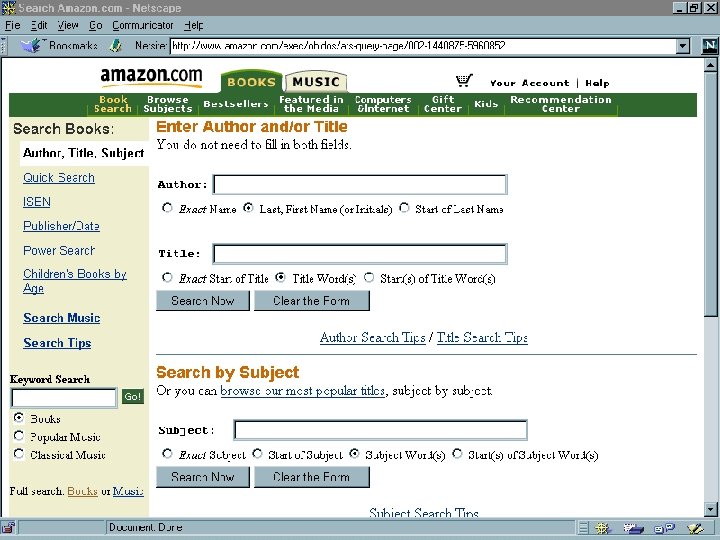Click the component bar grip handle in the status bar
720x540 pixels.
(583, 529)
